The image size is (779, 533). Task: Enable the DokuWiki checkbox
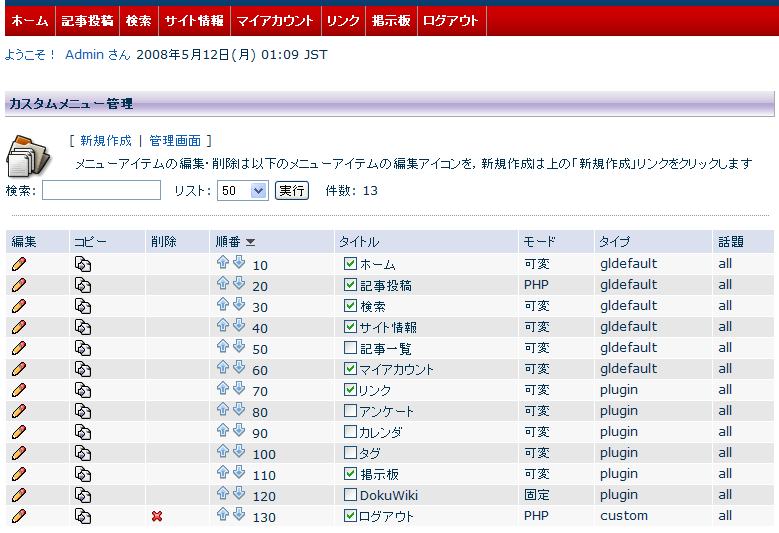pos(350,495)
